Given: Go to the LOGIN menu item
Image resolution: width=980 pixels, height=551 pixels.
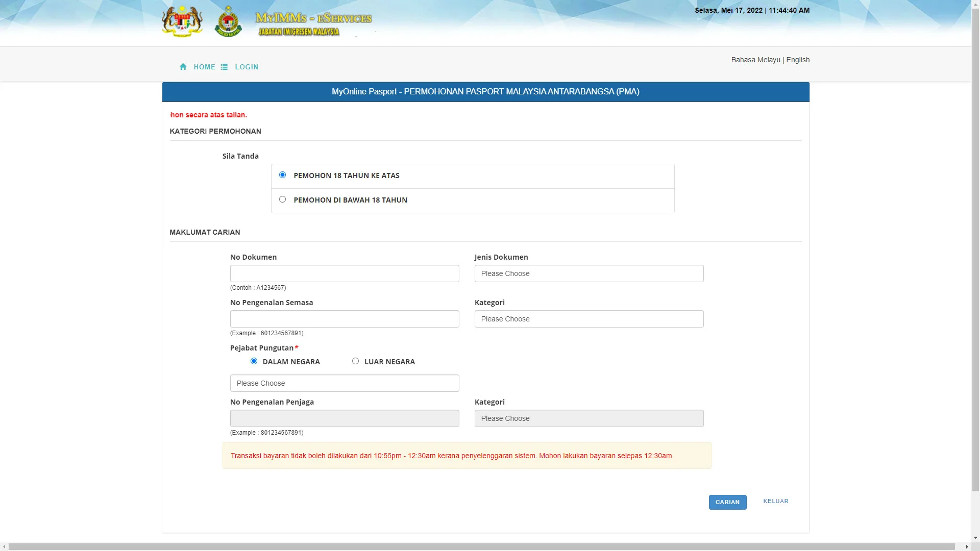Looking at the screenshot, I should point(247,67).
